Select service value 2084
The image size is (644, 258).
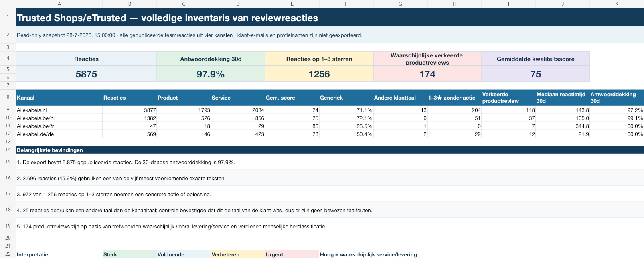click(238, 110)
